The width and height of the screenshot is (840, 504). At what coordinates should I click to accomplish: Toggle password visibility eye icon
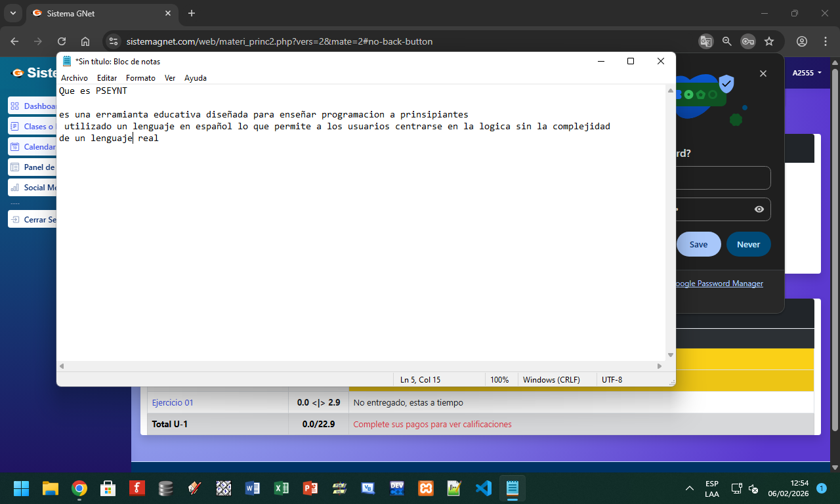759,209
